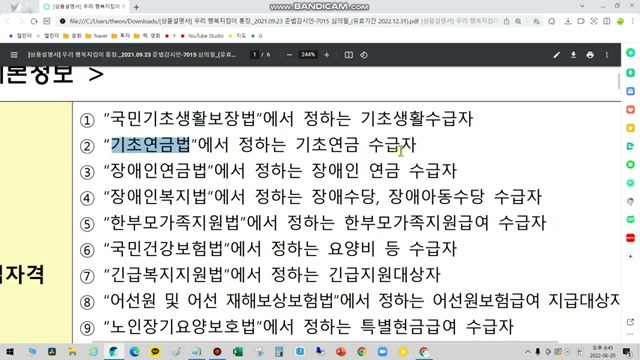The width and height of the screenshot is (640, 360).
Task: Print the PDF document
Action: [590, 55]
